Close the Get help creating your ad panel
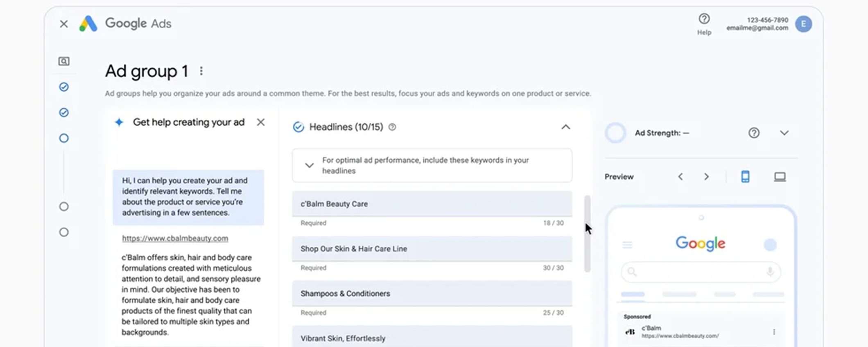Screen dimensions: 868x347 [261, 122]
